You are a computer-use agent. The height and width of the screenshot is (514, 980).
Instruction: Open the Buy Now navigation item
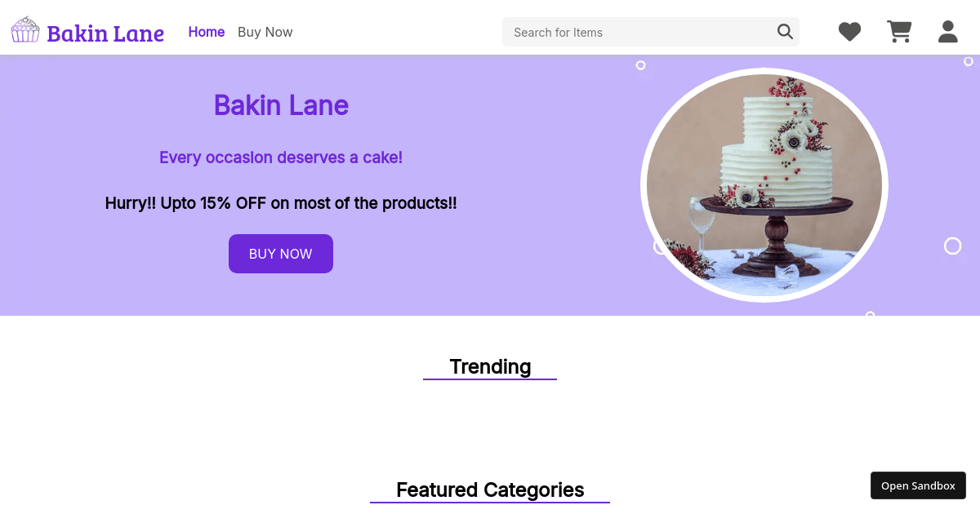265,32
